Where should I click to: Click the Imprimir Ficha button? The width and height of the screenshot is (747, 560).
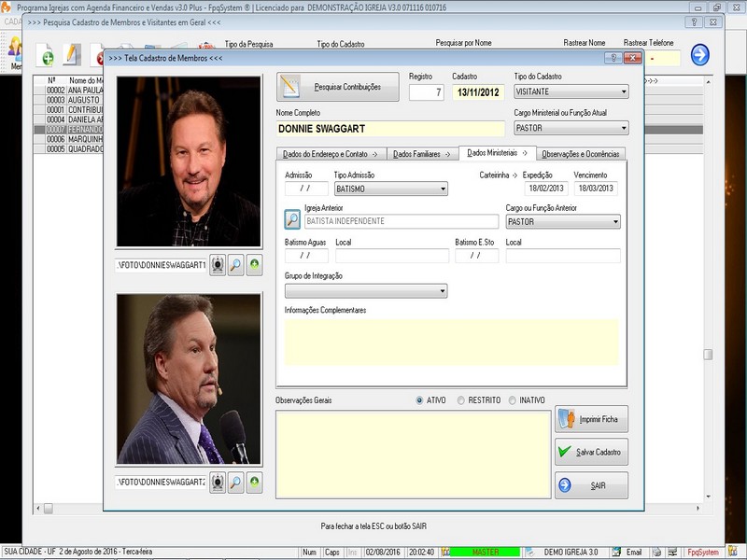point(591,419)
